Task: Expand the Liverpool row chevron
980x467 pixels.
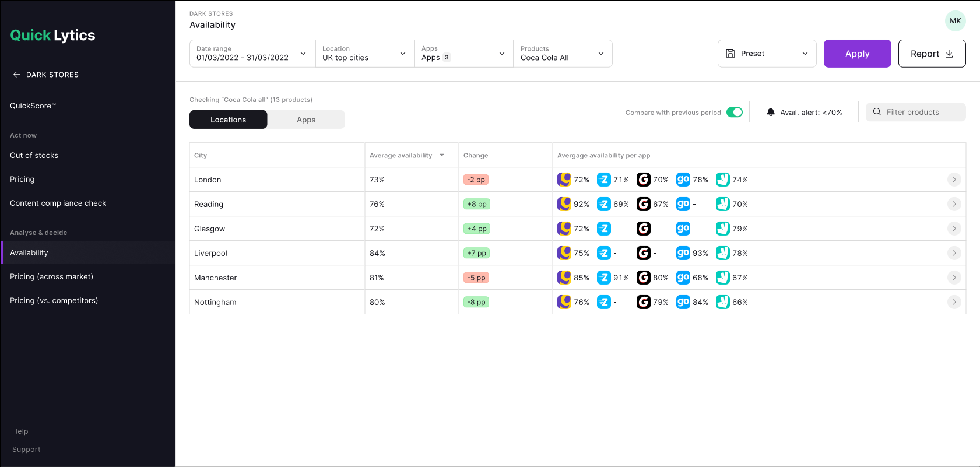Action: (954, 253)
